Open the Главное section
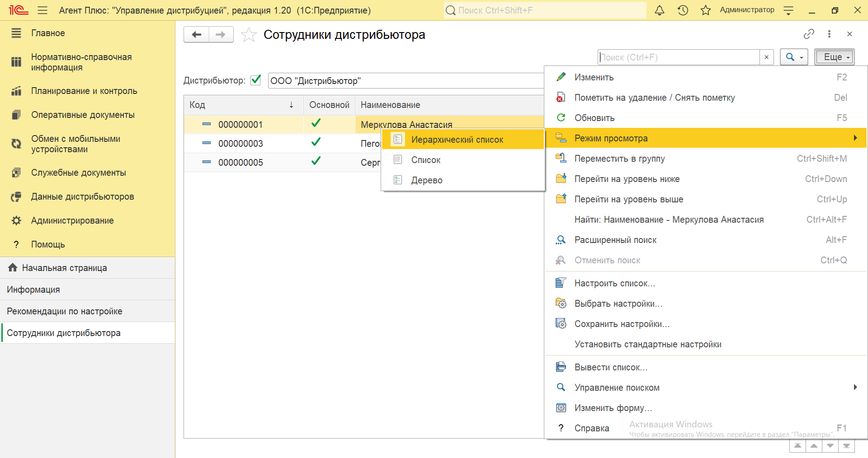This screenshot has height=458, width=868. click(x=87, y=33)
